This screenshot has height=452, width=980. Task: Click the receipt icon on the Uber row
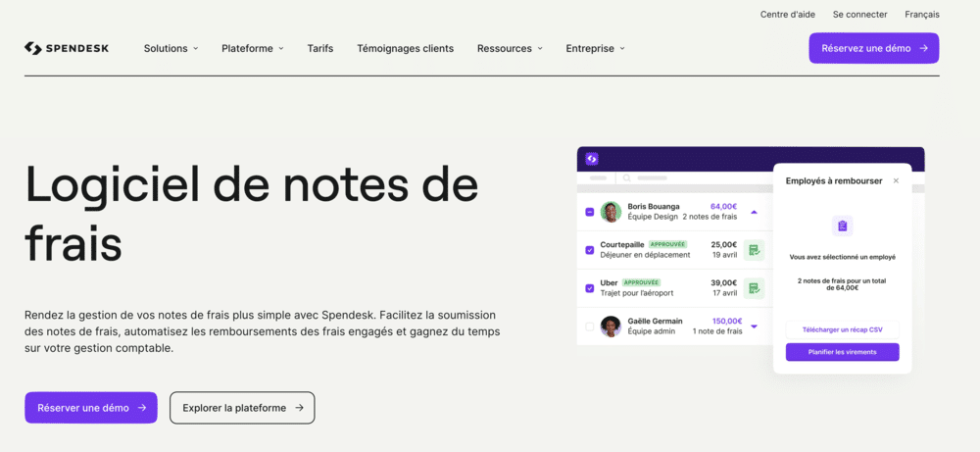pyautogui.click(x=754, y=288)
